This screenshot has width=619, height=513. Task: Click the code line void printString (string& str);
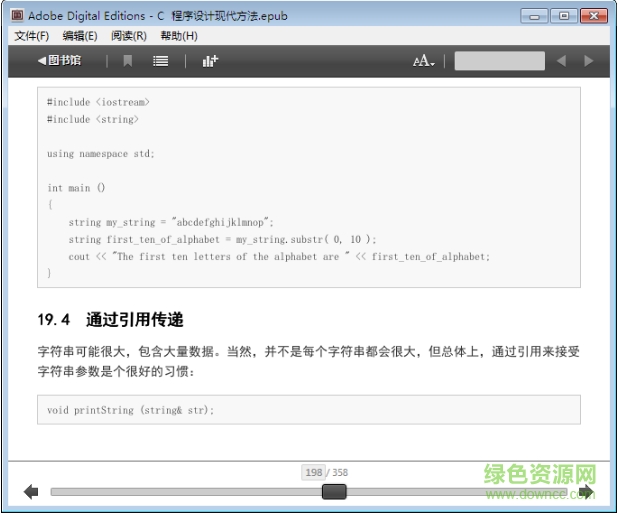click(130, 410)
